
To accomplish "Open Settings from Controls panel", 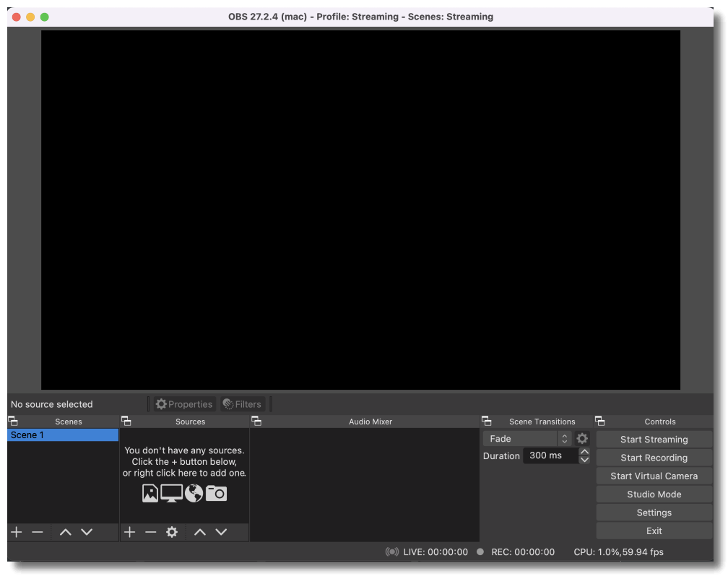I will [654, 512].
